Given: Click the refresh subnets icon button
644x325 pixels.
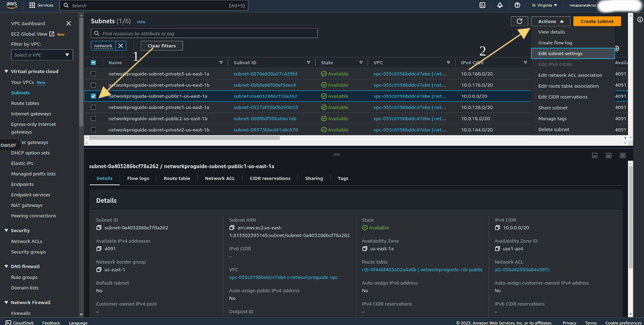Looking at the screenshot, I should [x=519, y=21].
